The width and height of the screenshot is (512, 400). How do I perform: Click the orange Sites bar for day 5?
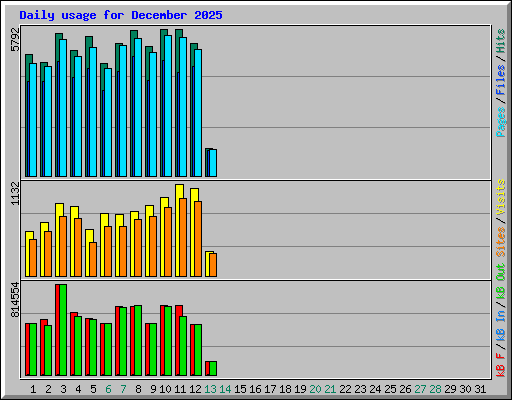tap(93, 259)
